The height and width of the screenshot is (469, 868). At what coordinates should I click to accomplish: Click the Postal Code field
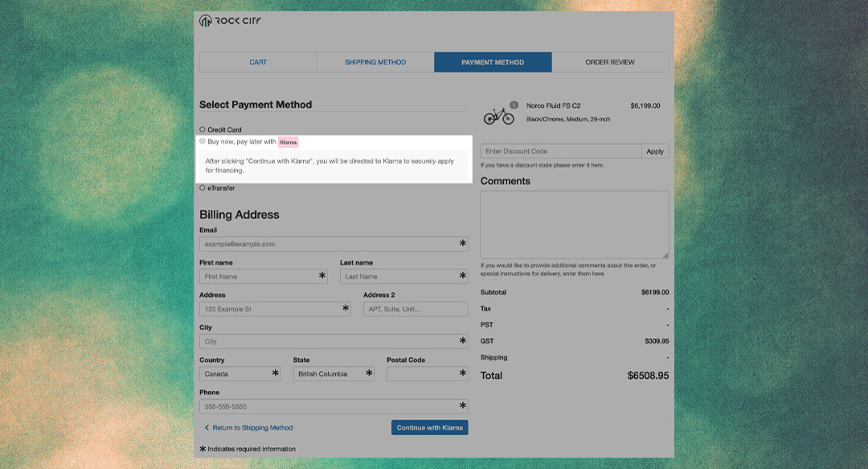(422, 374)
